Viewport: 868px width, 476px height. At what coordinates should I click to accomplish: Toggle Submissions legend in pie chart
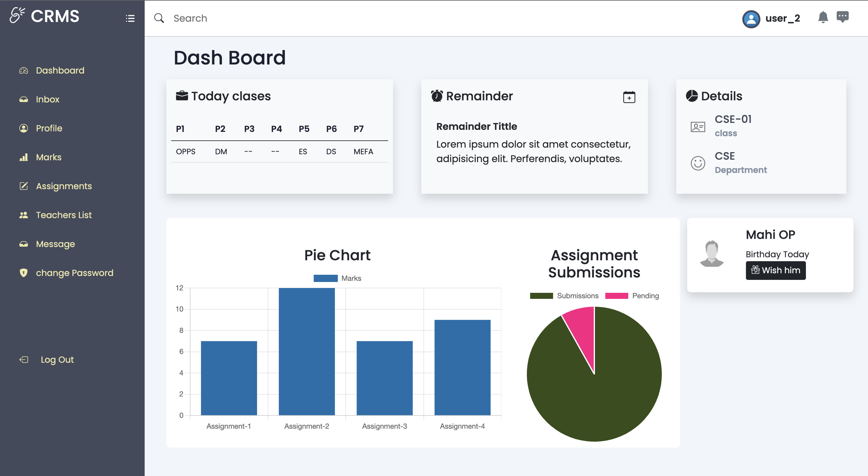pos(564,296)
